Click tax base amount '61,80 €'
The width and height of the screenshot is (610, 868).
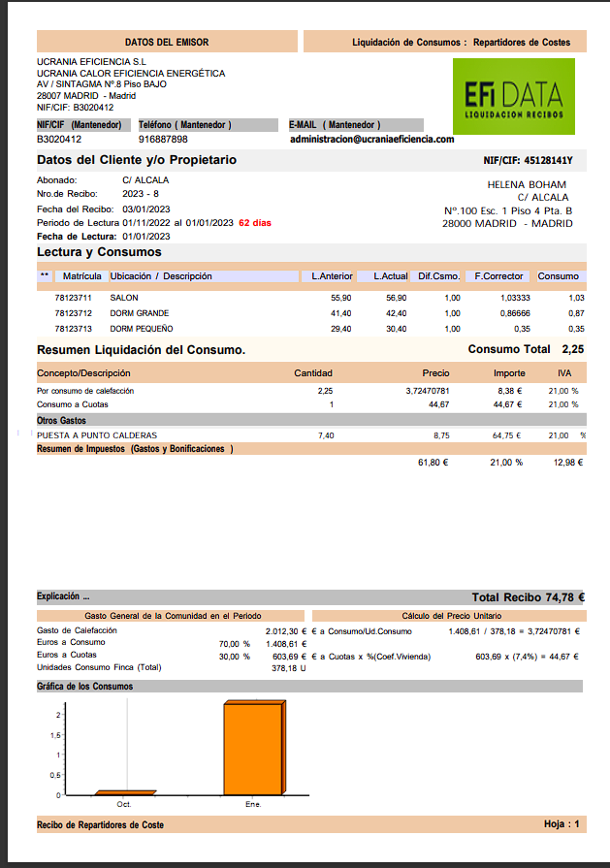433,463
